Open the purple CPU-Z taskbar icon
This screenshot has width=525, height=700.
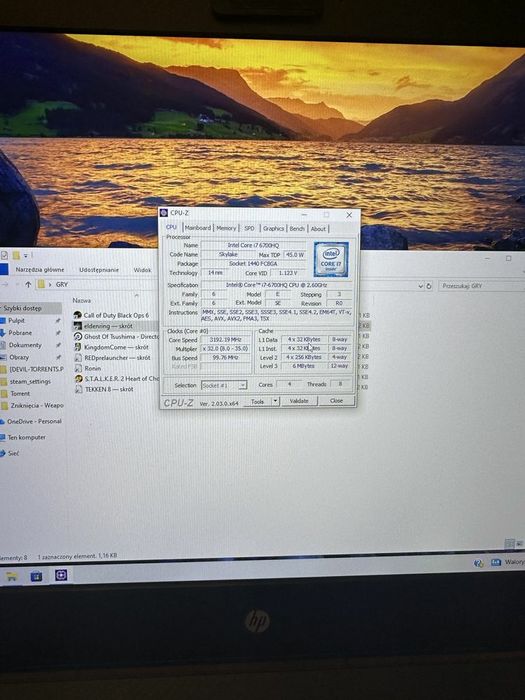pyautogui.click(x=61, y=575)
